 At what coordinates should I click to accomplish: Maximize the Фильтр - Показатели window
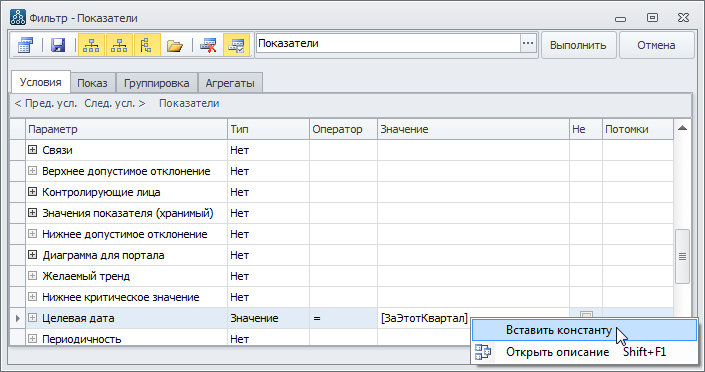652,18
